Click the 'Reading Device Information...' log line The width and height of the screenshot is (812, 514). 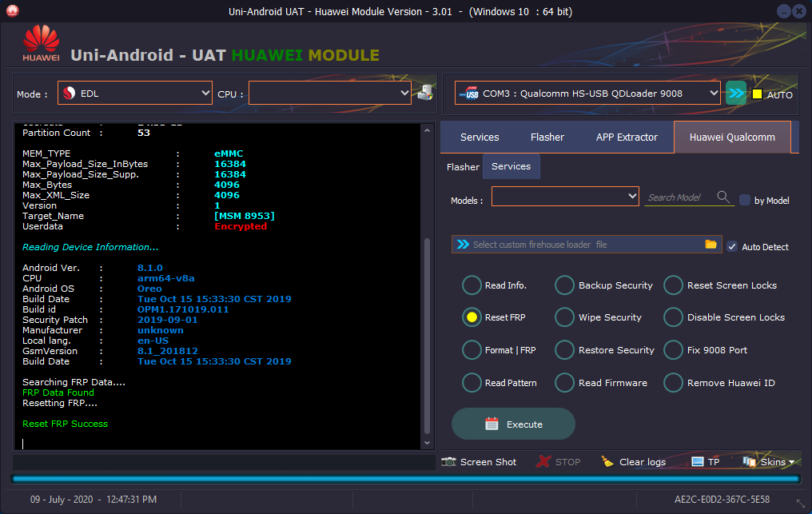90,247
